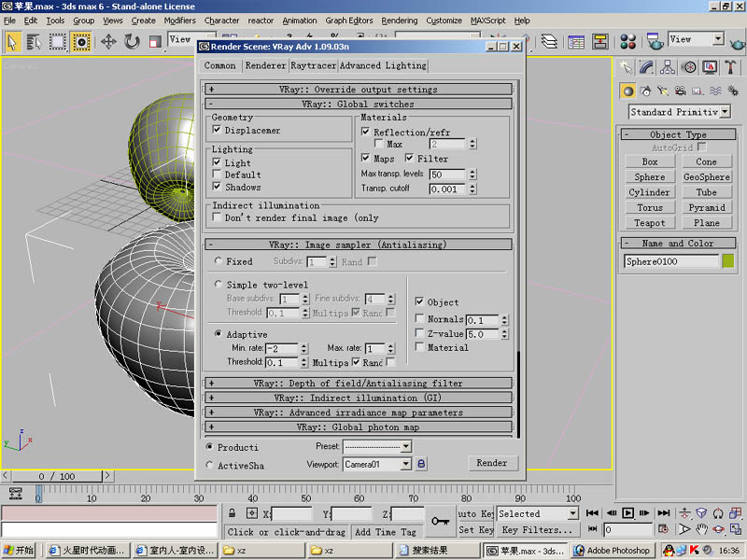747x560 pixels.
Task: Click Play Animation button
Action: point(627,512)
